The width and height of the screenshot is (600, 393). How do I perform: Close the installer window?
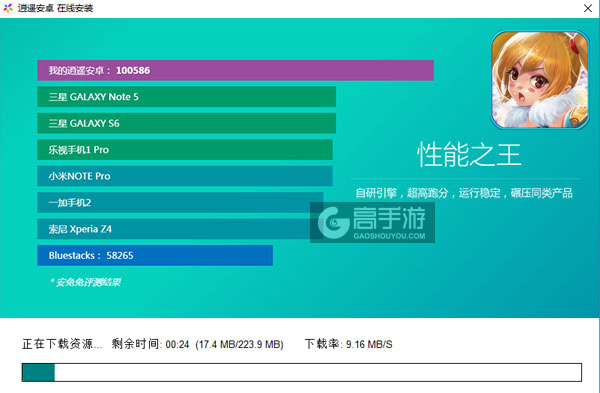(588, 8)
